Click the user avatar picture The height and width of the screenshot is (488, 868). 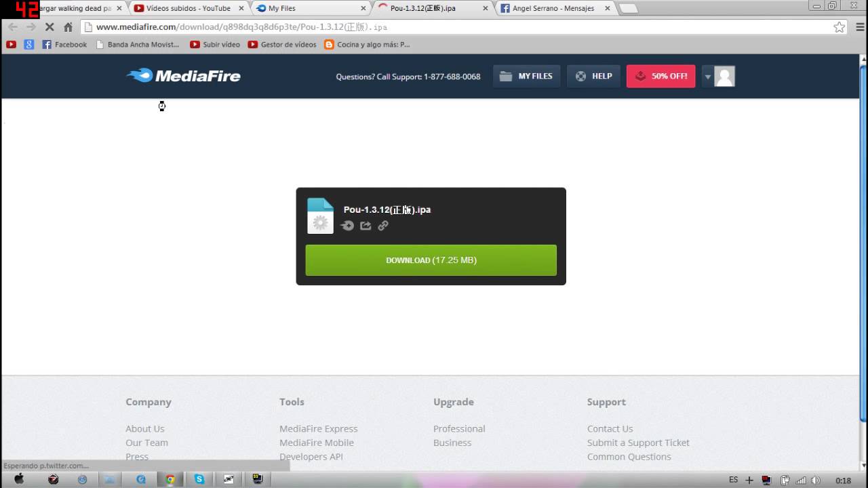pyautogui.click(x=724, y=76)
